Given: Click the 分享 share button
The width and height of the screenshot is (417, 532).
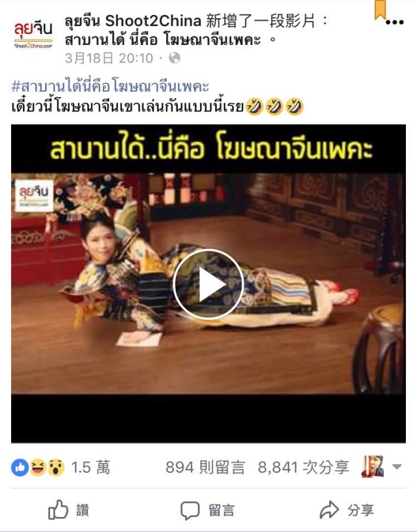Looking at the screenshot, I should (x=347, y=510).
